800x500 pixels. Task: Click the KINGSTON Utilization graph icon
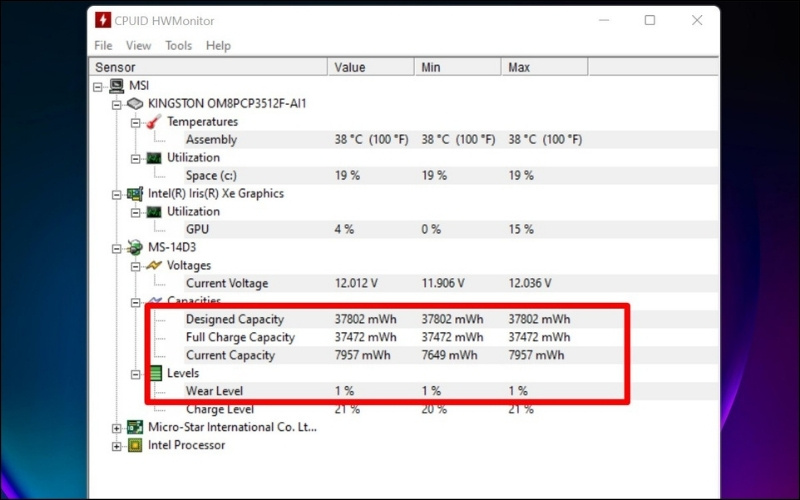click(154, 158)
